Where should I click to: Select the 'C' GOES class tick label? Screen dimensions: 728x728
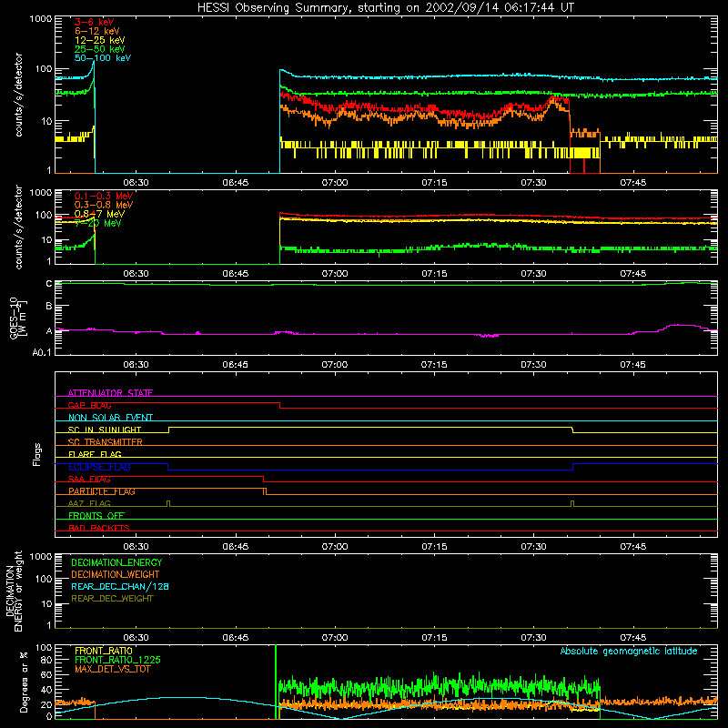49,284
